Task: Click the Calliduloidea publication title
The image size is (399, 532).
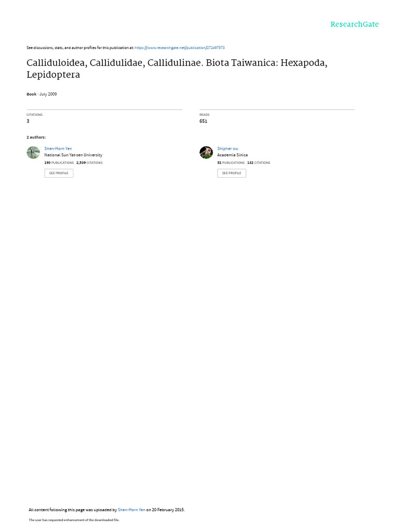Action: tap(177, 69)
